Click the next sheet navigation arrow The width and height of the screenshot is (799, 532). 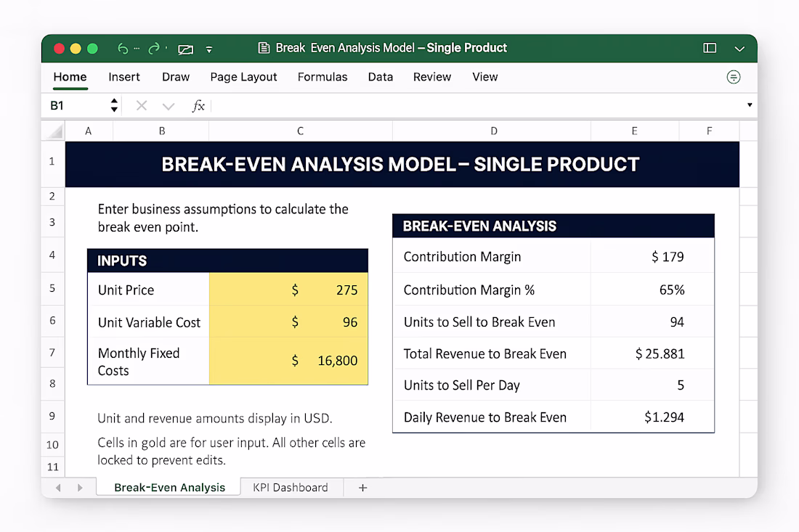coord(79,488)
